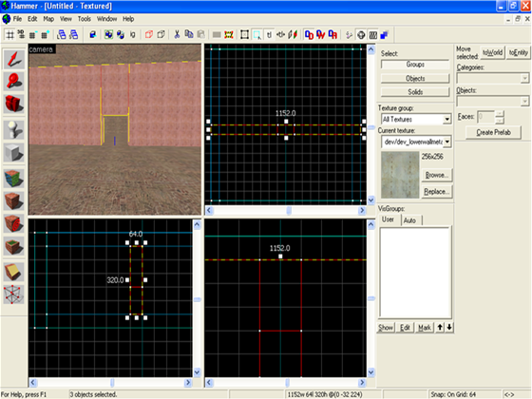Select the Apply Overlays grass-top cube tool

tap(14, 246)
